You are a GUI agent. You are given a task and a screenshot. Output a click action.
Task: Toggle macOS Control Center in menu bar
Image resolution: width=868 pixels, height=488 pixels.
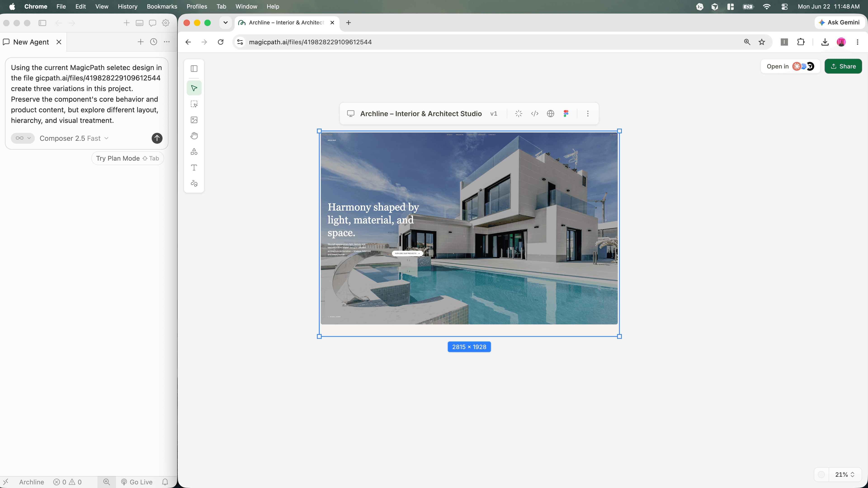tap(785, 6)
